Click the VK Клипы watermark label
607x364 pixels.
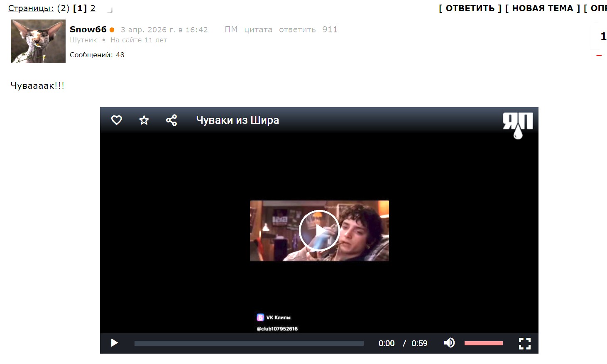pos(274,318)
